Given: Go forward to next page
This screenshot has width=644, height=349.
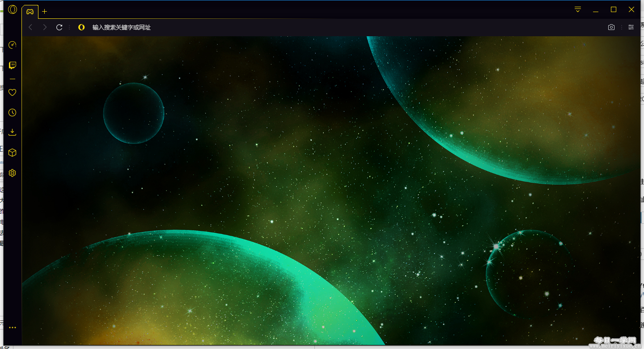Looking at the screenshot, I should click(45, 27).
